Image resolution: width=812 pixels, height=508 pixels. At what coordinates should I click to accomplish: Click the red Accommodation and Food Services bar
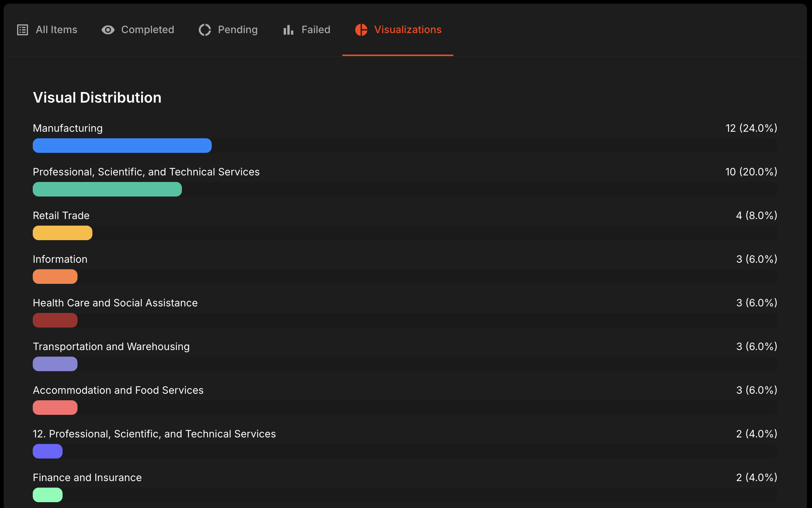coord(55,408)
